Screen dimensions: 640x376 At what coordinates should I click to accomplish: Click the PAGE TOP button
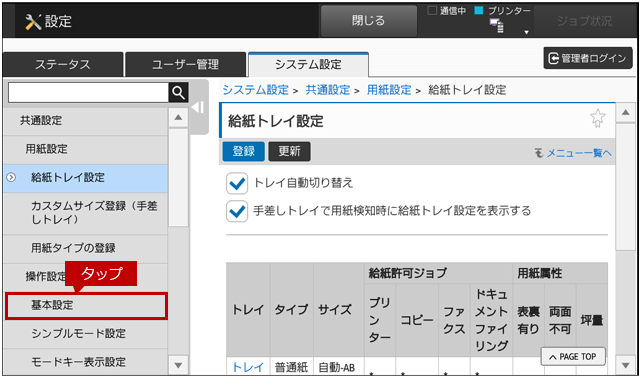pyautogui.click(x=573, y=357)
